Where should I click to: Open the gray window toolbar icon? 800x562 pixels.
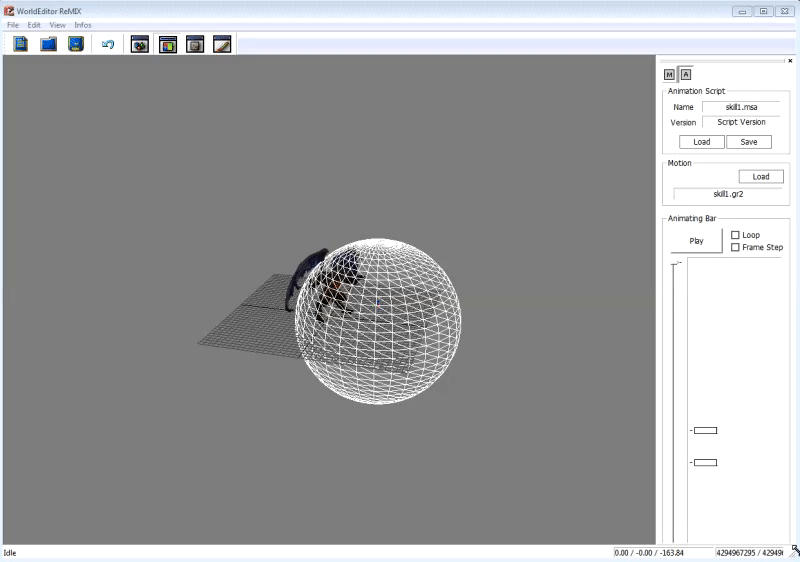(195, 44)
